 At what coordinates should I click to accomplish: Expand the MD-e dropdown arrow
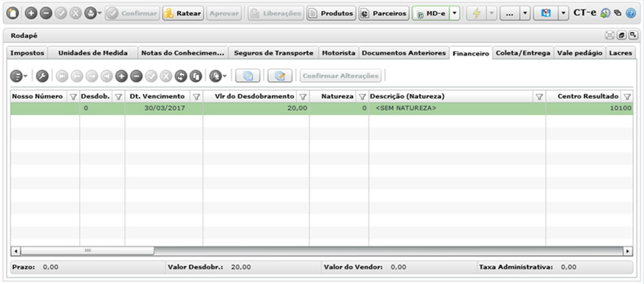(x=455, y=14)
